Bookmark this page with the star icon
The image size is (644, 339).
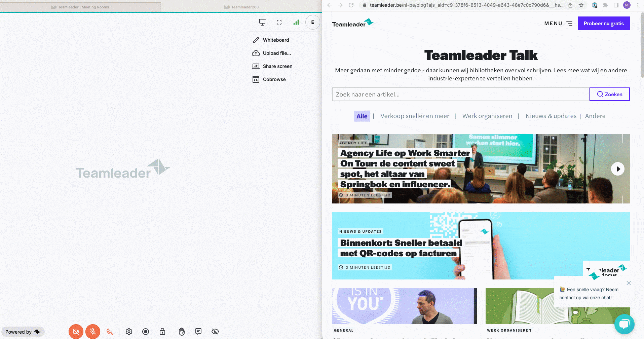point(581,5)
